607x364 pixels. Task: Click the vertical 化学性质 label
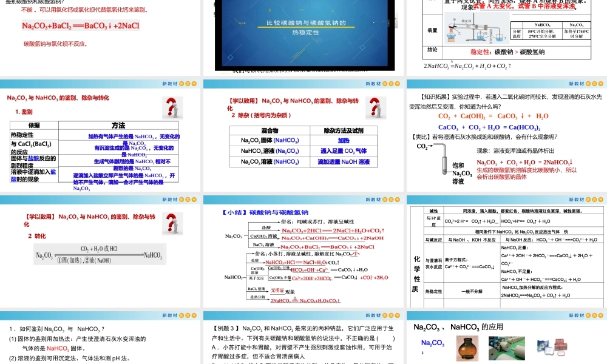tap(416, 274)
